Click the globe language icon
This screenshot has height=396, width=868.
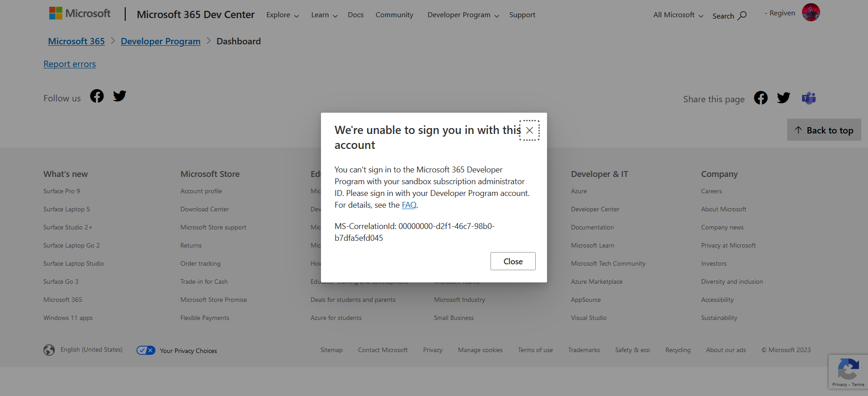click(x=49, y=350)
